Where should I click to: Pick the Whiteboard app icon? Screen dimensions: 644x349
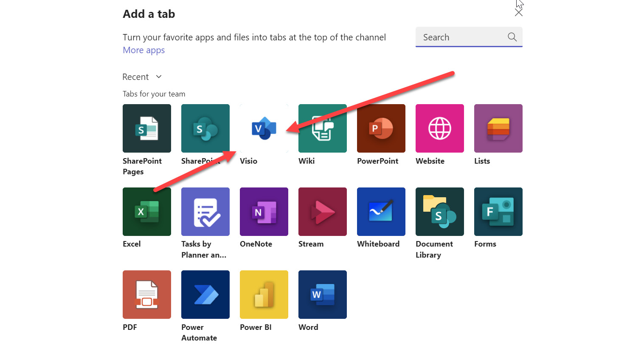click(x=381, y=212)
